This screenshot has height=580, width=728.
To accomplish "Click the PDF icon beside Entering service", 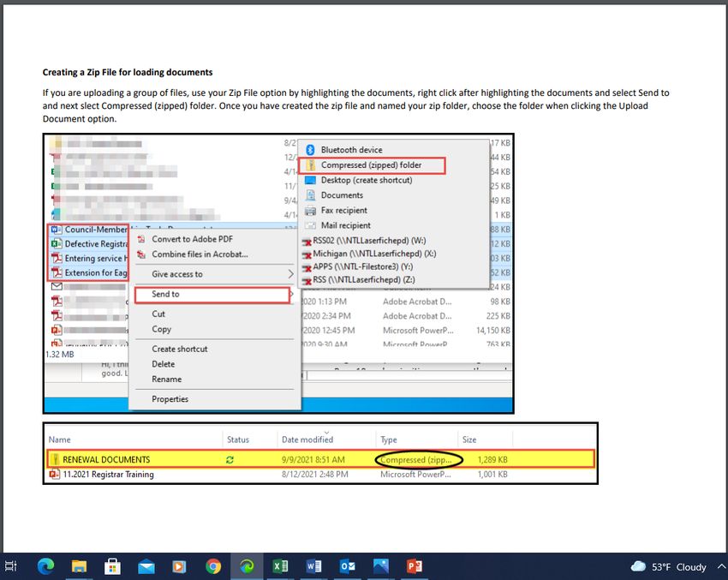I will coord(57,258).
